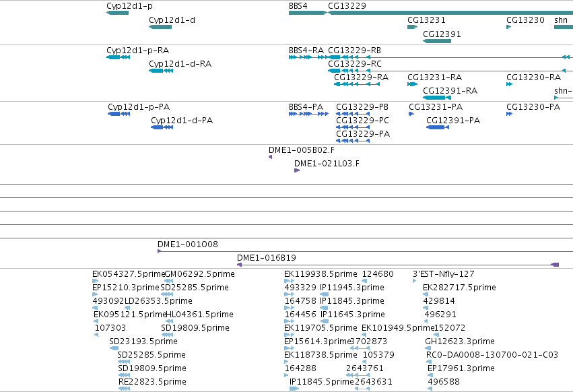Open EST label EP15210.3prime
This screenshot has height=392, width=573.
(x=126, y=288)
